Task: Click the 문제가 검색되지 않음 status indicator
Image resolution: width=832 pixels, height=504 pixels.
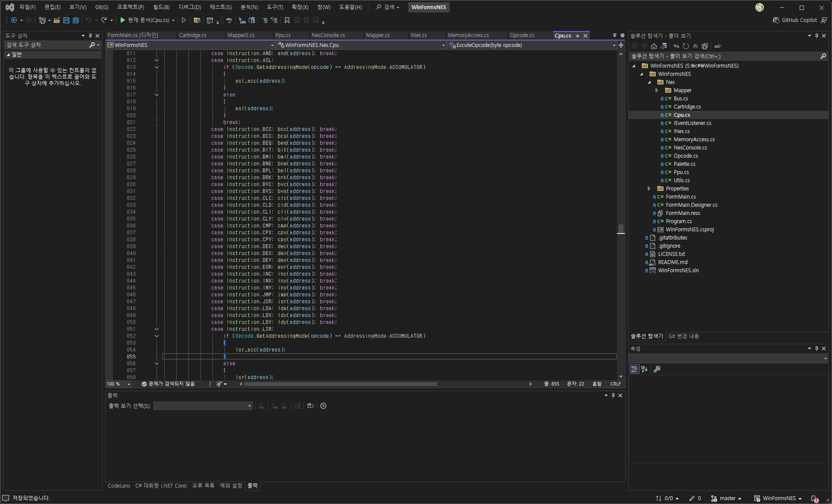Action: 168,384
